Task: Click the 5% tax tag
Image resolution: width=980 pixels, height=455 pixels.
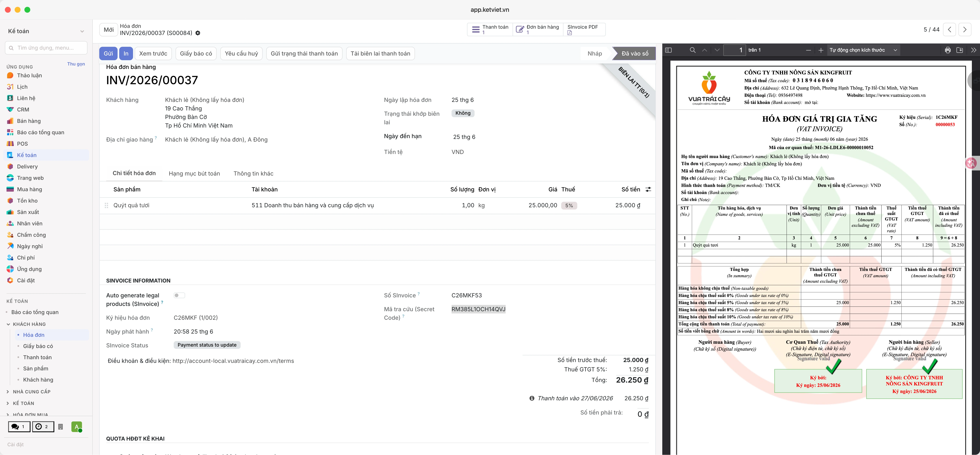Action: tap(569, 205)
